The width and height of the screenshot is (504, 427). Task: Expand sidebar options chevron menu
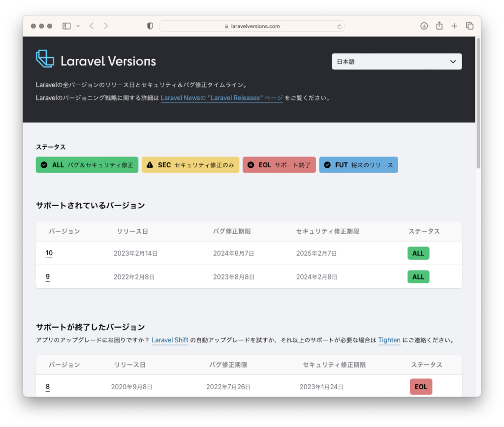tap(78, 26)
